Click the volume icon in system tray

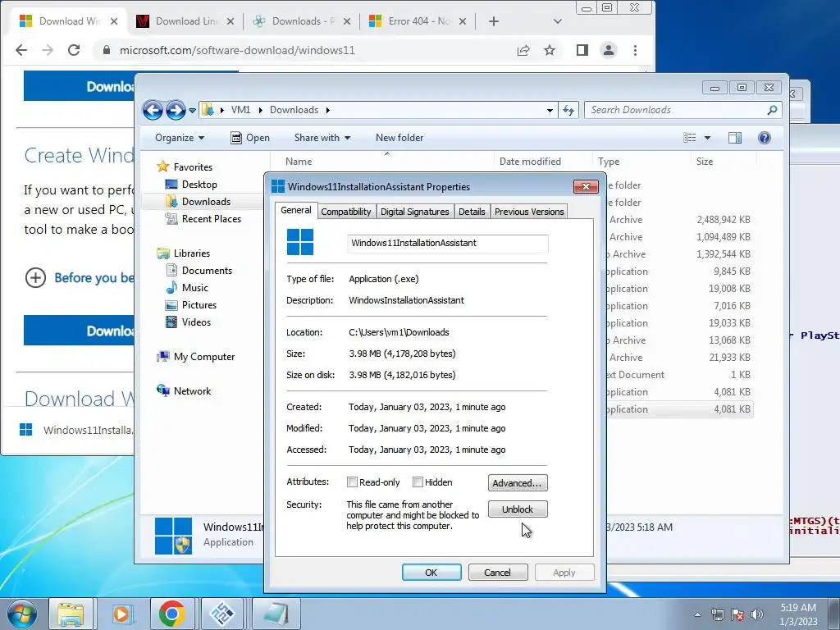pyautogui.click(x=757, y=614)
